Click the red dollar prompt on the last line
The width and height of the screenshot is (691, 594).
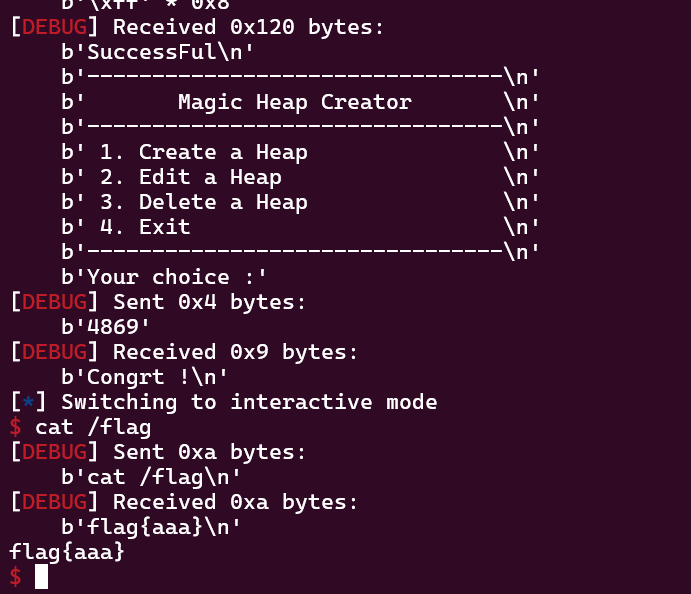pyautogui.click(x=15, y=577)
